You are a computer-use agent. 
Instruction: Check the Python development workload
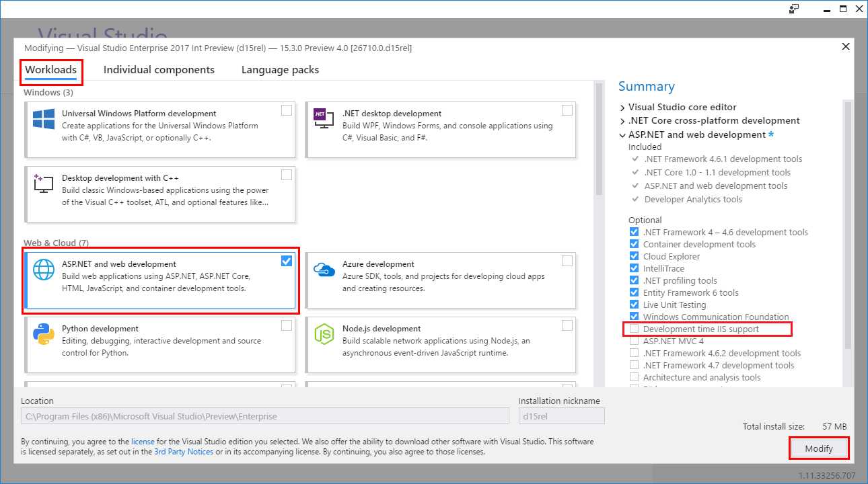click(287, 325)
